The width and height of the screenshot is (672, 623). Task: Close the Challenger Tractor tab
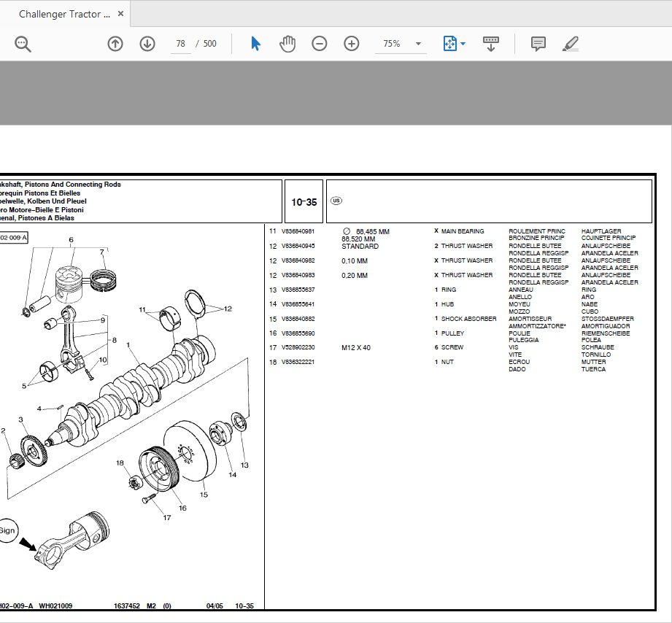click(121, 13)
